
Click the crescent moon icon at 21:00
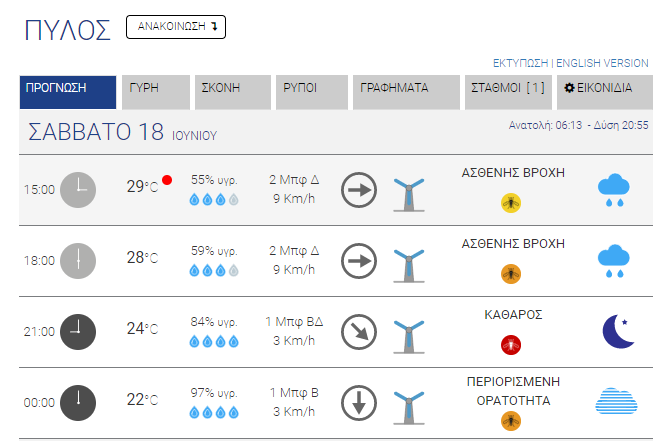(619, 331)
